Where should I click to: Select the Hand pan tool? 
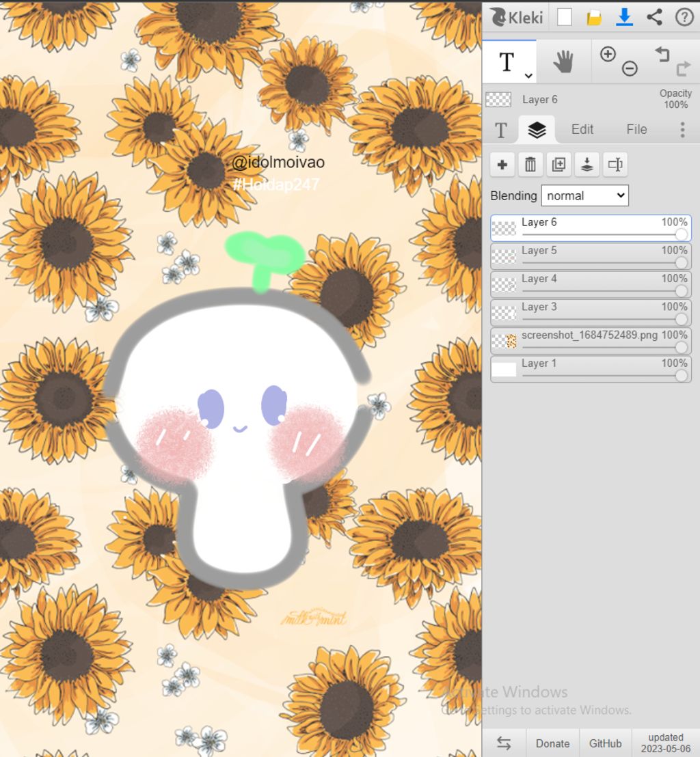click(563, 62)
